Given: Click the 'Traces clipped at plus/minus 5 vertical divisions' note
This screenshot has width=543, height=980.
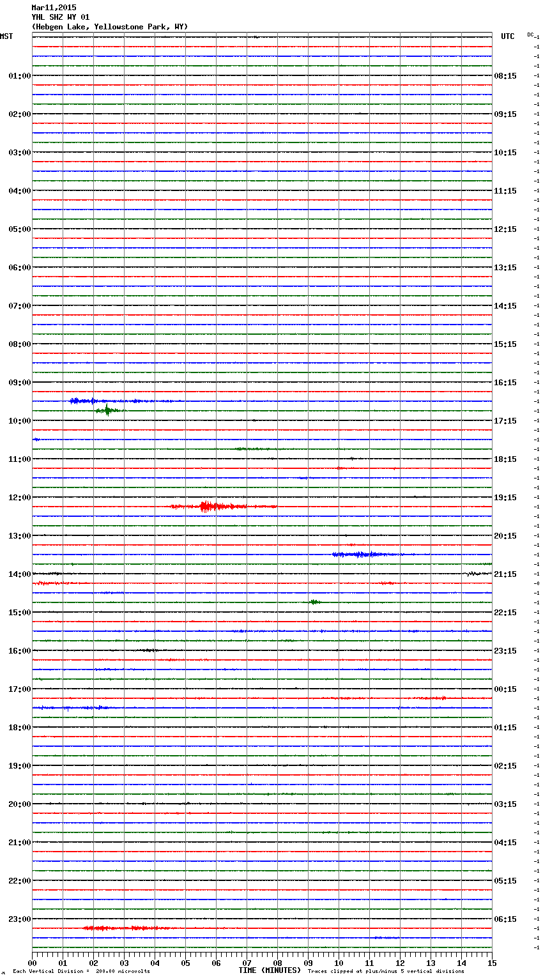Looking at the screenshot, I should tap(386, 972).
